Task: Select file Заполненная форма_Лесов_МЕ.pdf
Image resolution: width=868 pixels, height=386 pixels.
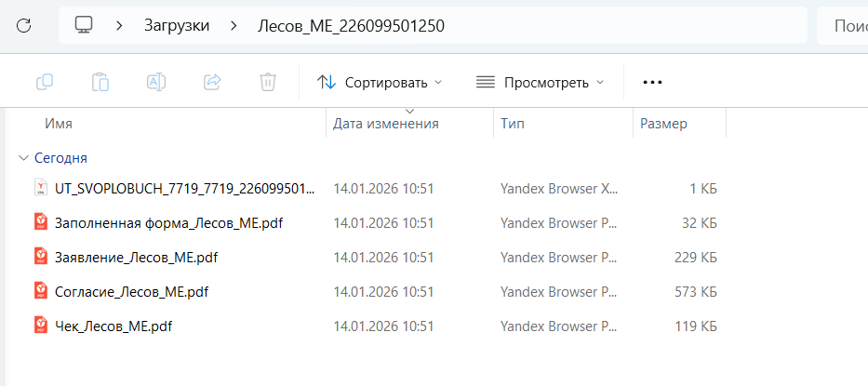Action: (x=168, y=222)
